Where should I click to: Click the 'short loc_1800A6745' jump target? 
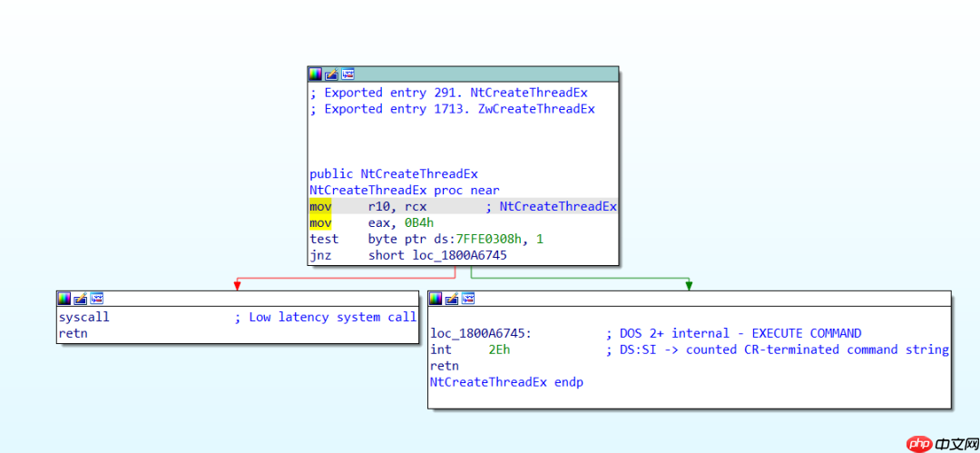[437, 256]
